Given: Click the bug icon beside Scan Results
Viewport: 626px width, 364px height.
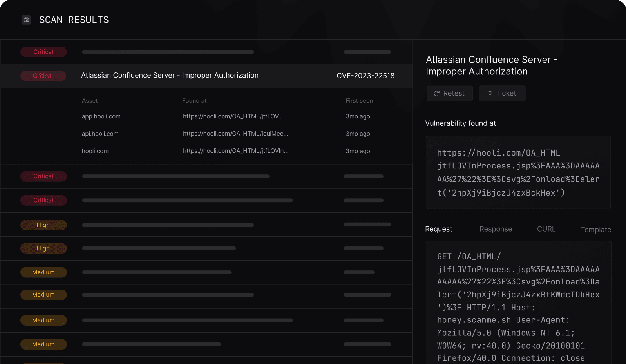Looking at the screenshot, I should point(26,20).
